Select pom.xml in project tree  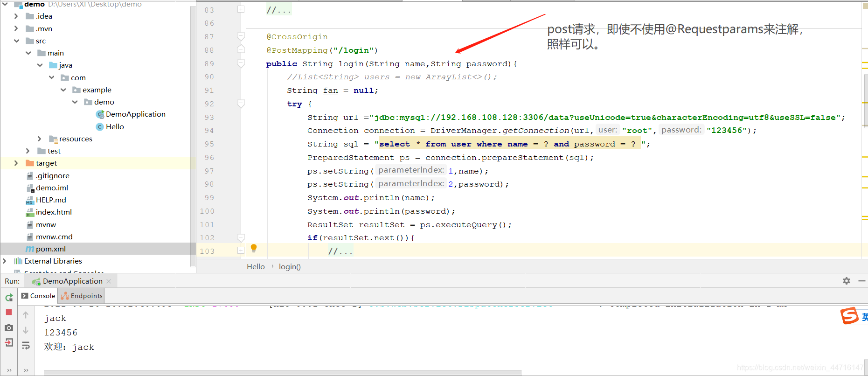click(x=50, y=249)
